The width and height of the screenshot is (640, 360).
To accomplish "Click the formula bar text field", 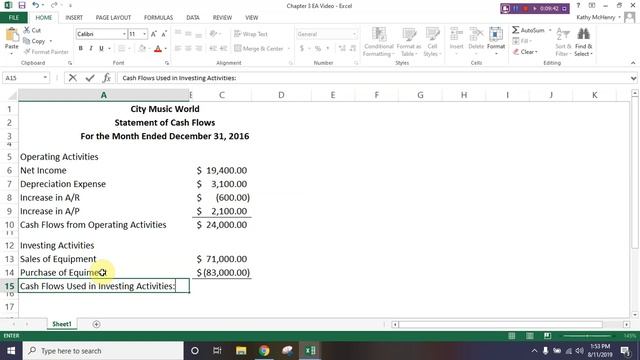I will [x=373, y=78].
